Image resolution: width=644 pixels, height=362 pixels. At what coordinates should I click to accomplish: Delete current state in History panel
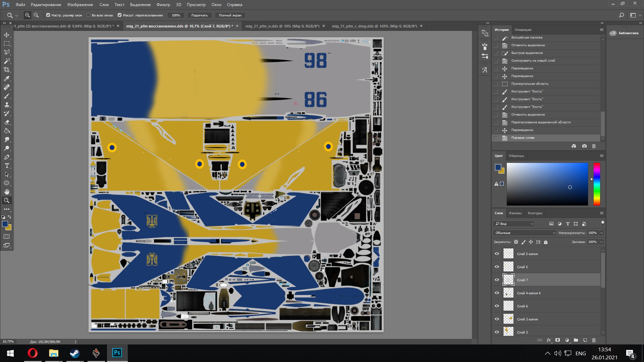(594, 146)
